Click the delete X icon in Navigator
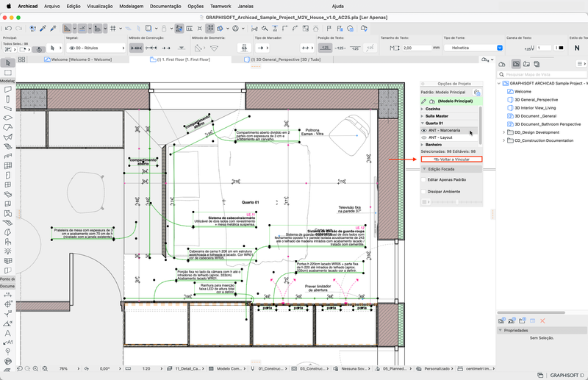Image resolution: width=588 pixels, height=380 pixels. (x=542, y=320)
